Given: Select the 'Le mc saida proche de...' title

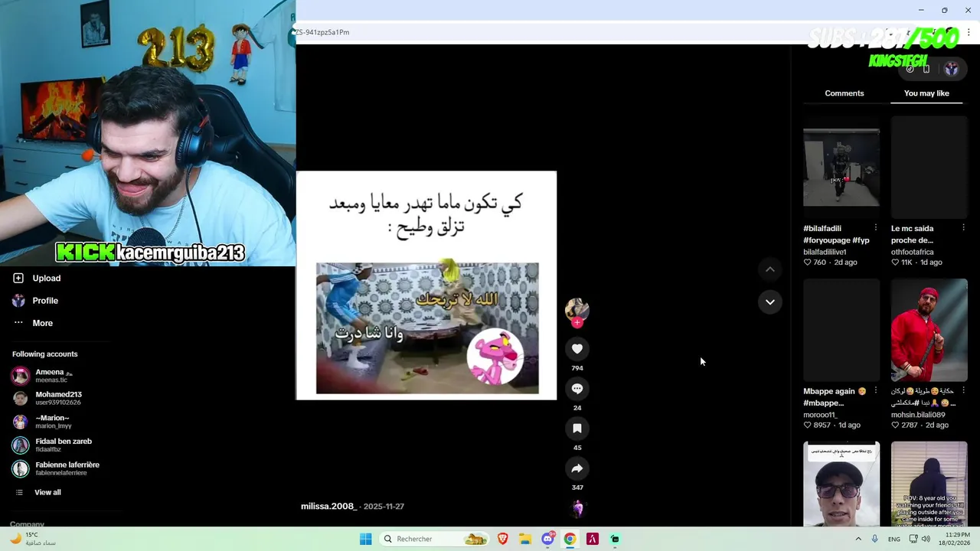Looking at the screenshot, I should coord(913,234).
